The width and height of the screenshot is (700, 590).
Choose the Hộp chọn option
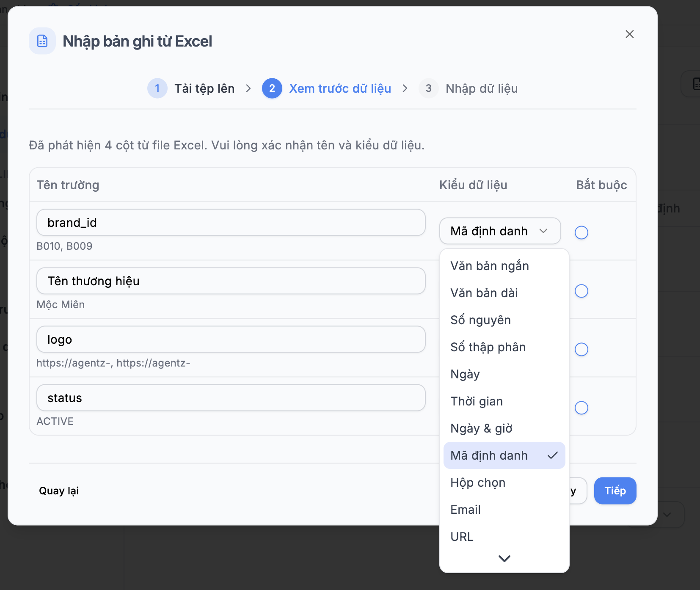504,482
